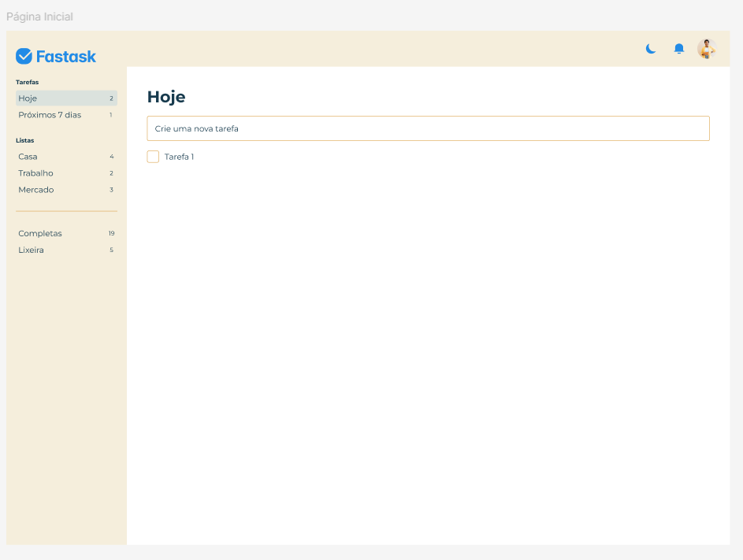Click the Tarefa 1 task text
Image resolution: width=743 pixels, height=560 pixels.
pos(179,157)
